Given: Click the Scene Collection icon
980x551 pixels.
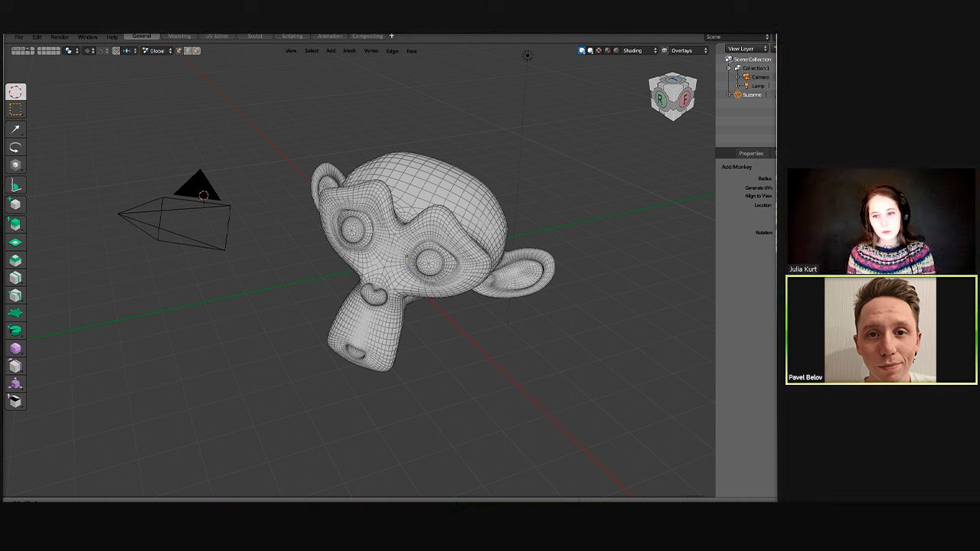Looking at the screenshot, I should click(730, 59).
